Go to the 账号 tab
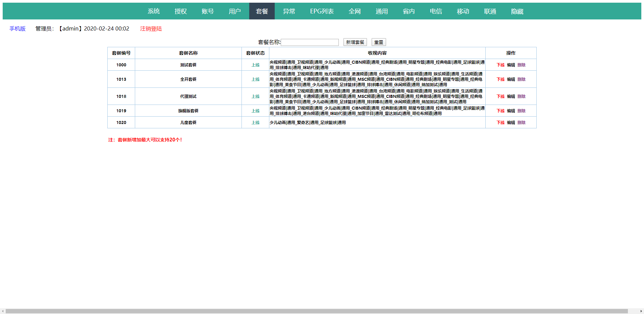Screen dimensions: 644x314 coord(208,11)
